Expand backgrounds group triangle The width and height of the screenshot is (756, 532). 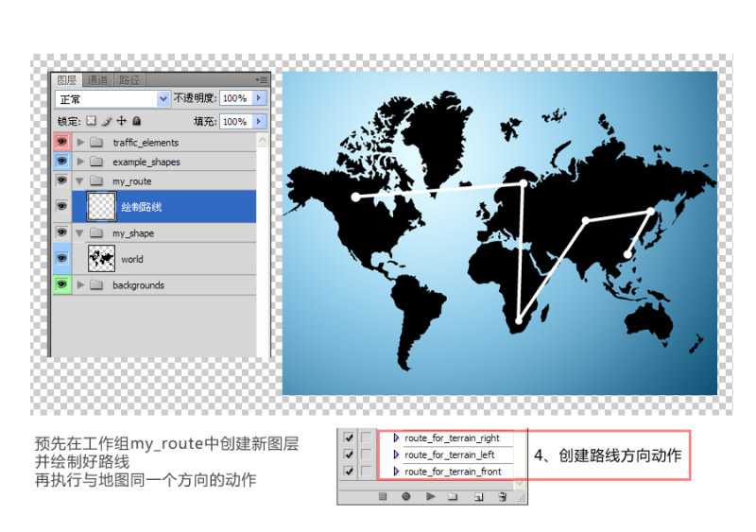[x=80, y=284]
